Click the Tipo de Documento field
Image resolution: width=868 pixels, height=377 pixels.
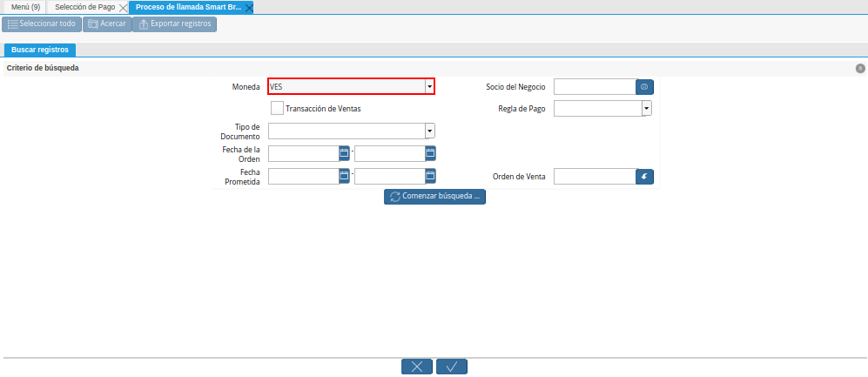(x=347, y=131)
